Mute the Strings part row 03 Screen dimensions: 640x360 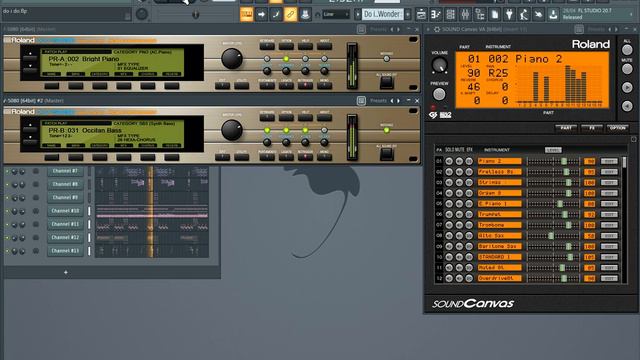[x=459, y=182]
